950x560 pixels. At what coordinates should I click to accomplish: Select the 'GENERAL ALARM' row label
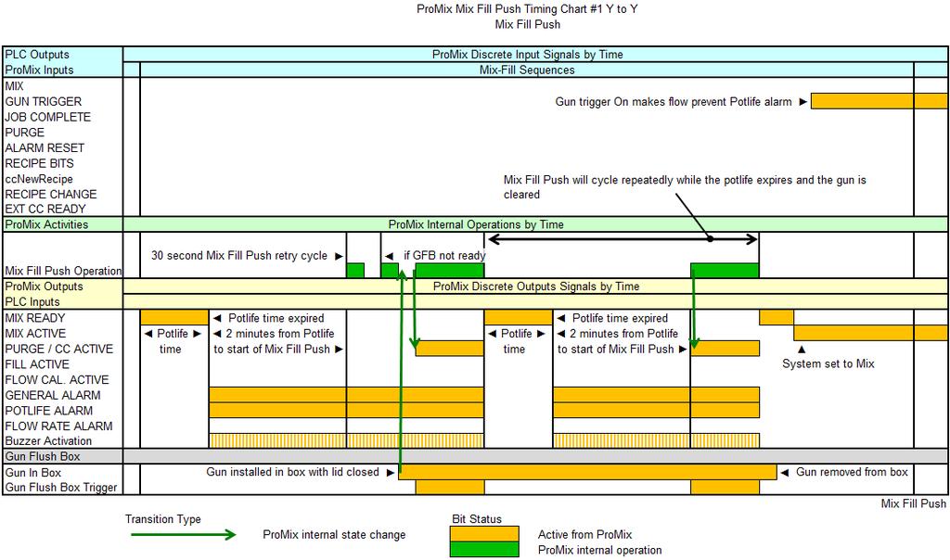point(53,395)
